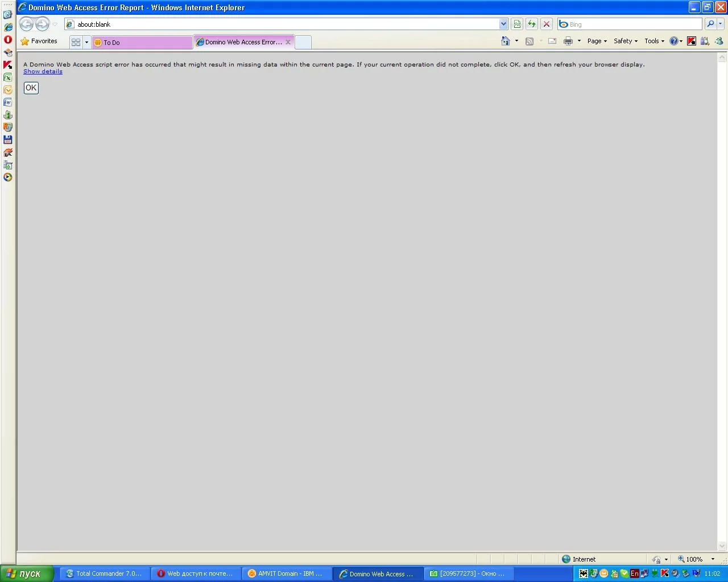Click the Kaspersky icon in command bar
728x582 pixels.
[x=692, y=41]
